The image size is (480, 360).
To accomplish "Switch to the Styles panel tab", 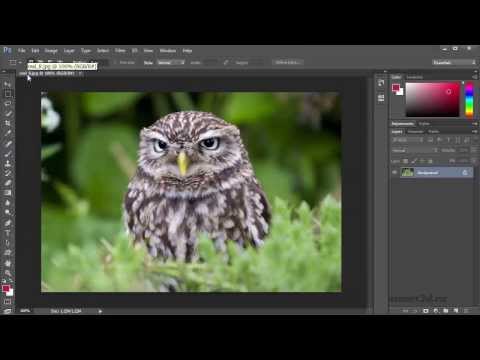I will tap(424, 124).
